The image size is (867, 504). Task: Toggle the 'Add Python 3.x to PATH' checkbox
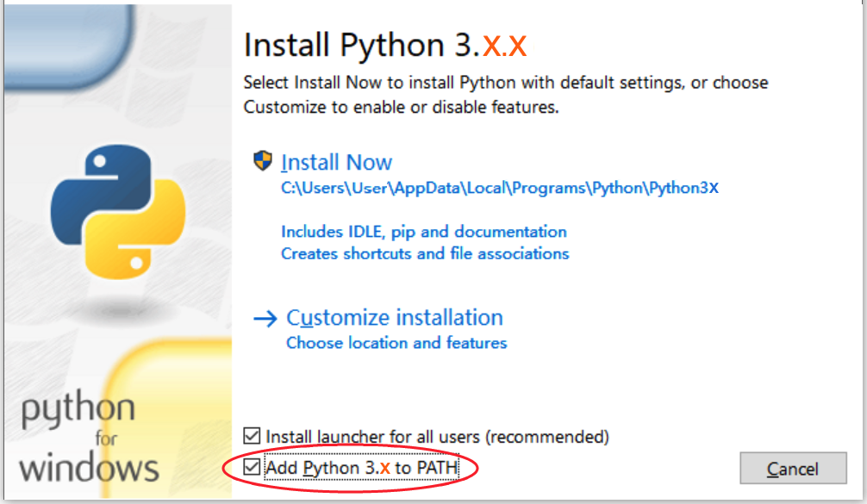click(x=252, y=468)
